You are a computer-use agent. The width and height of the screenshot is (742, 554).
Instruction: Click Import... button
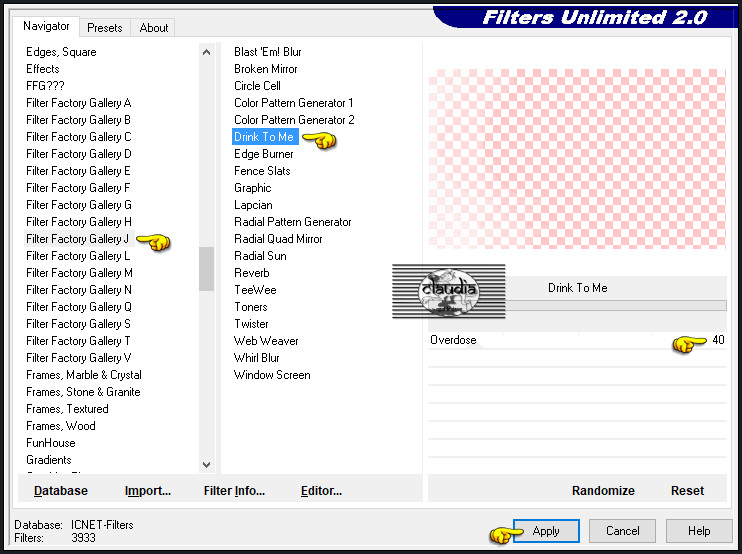[148, 491]
